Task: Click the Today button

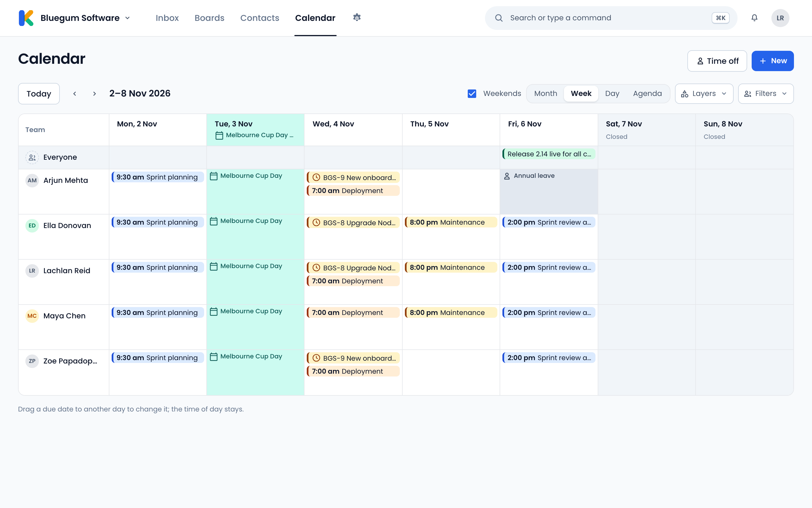Action: click(39, 94)
